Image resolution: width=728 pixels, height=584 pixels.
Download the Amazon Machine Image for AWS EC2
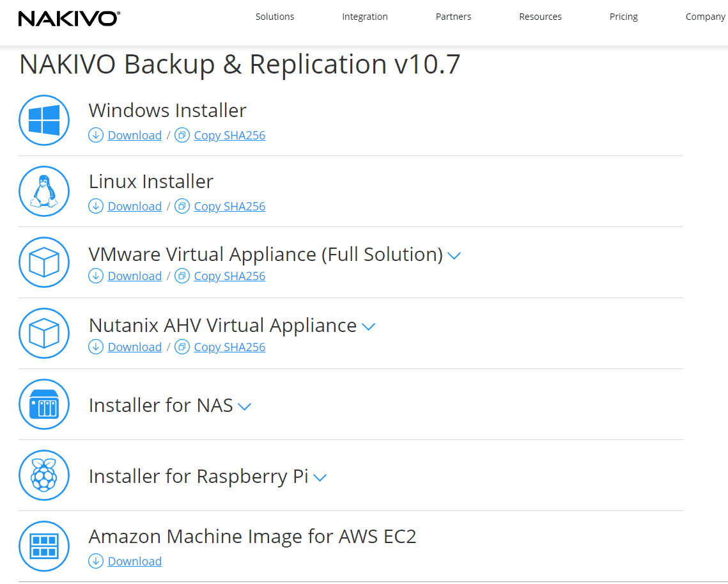click(134, 561)
